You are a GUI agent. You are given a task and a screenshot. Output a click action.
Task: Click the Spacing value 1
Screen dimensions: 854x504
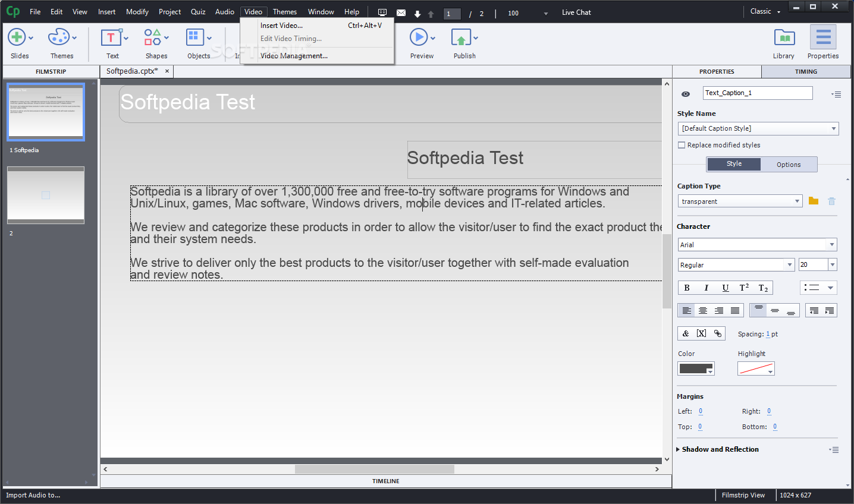(x=768, y=334)
